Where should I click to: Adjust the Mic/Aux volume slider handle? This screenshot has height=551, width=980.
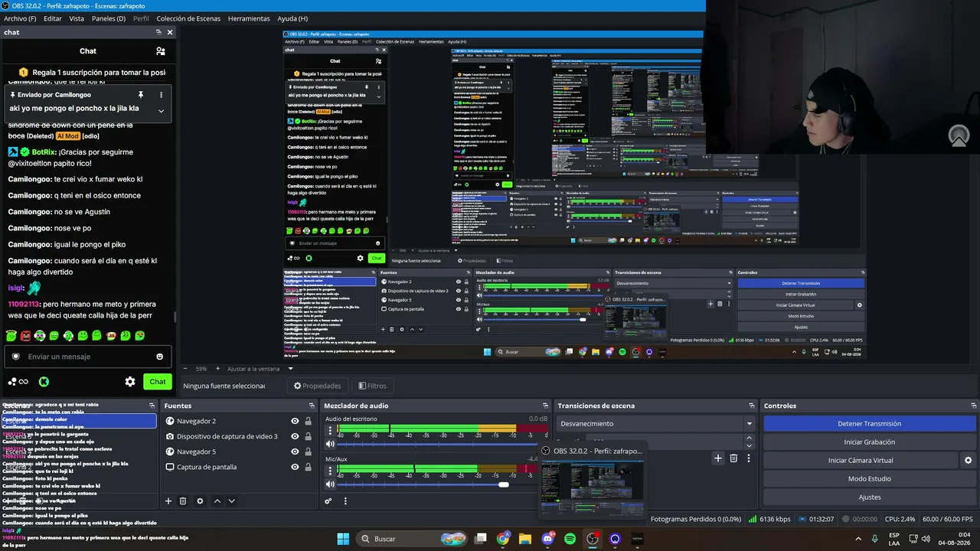click(504, 484)
